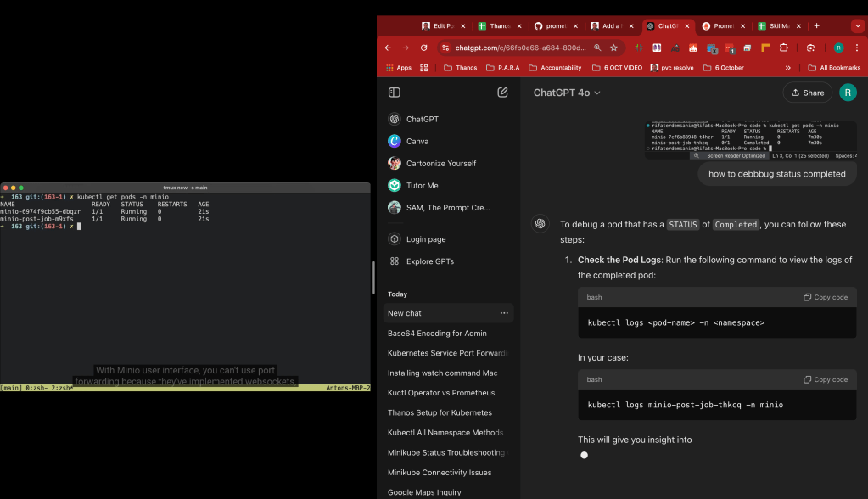The image size is (868, 499).
Task: Start a new chat with pencil icon
Action: (502, 93)
